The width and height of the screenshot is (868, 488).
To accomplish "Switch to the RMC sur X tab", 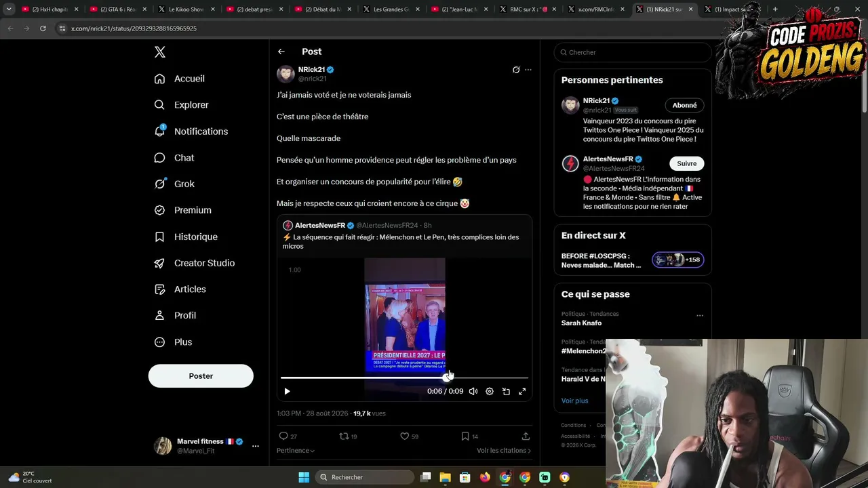I will point(527,9).
